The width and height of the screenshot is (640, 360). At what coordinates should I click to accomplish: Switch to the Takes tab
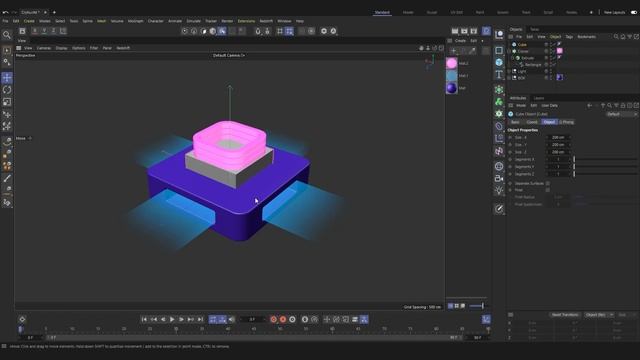(534, 29)
